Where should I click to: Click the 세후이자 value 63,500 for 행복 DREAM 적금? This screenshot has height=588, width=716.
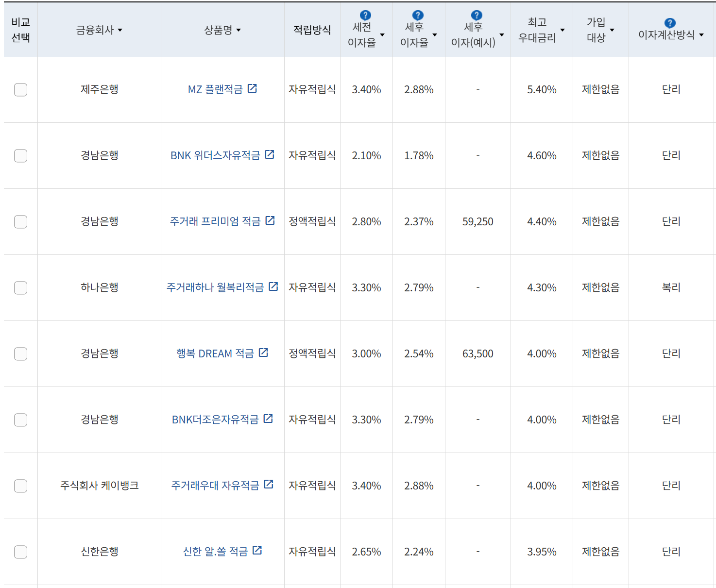(x=477, y=354)
